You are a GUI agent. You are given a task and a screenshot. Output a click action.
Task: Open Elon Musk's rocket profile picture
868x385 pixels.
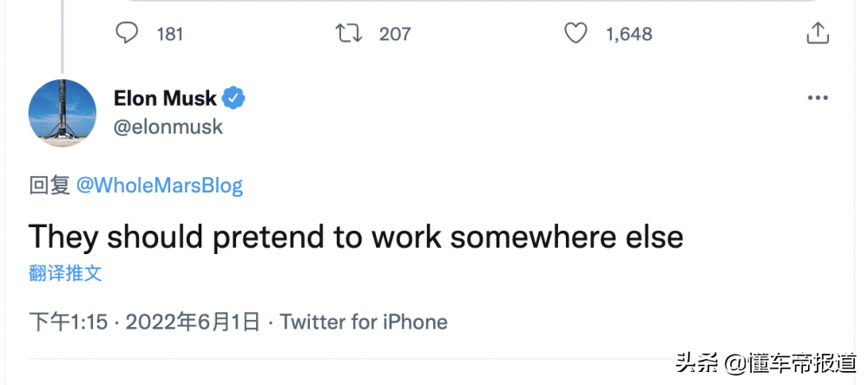[62, 113]
